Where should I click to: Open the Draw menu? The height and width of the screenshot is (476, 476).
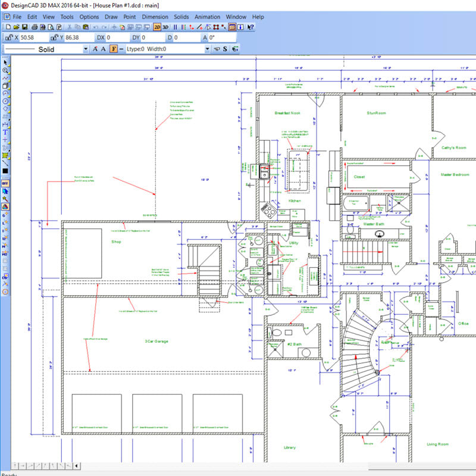[x=111, y=17]
